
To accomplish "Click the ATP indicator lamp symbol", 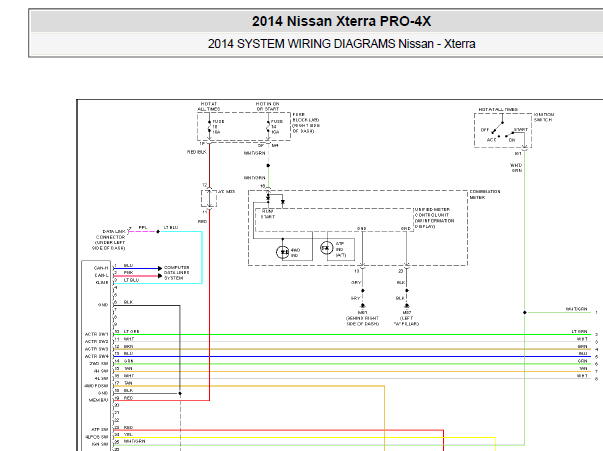I will point(326,248).
